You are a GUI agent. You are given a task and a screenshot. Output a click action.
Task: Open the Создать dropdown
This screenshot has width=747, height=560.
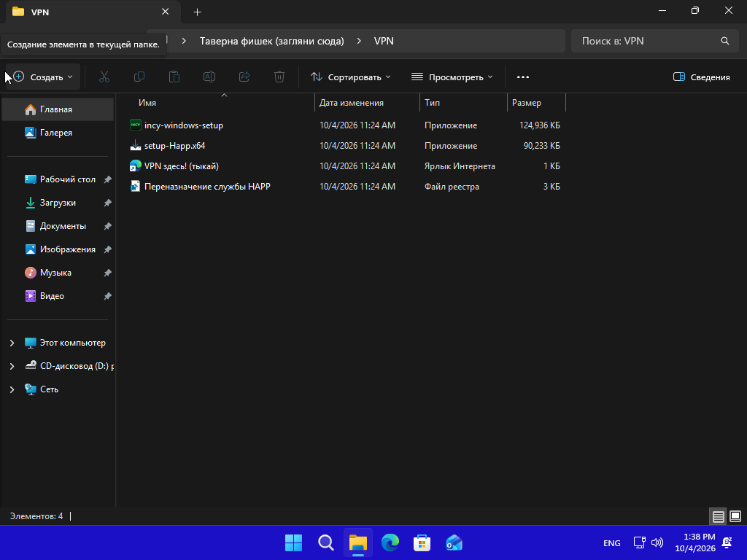tap(43, 77)
